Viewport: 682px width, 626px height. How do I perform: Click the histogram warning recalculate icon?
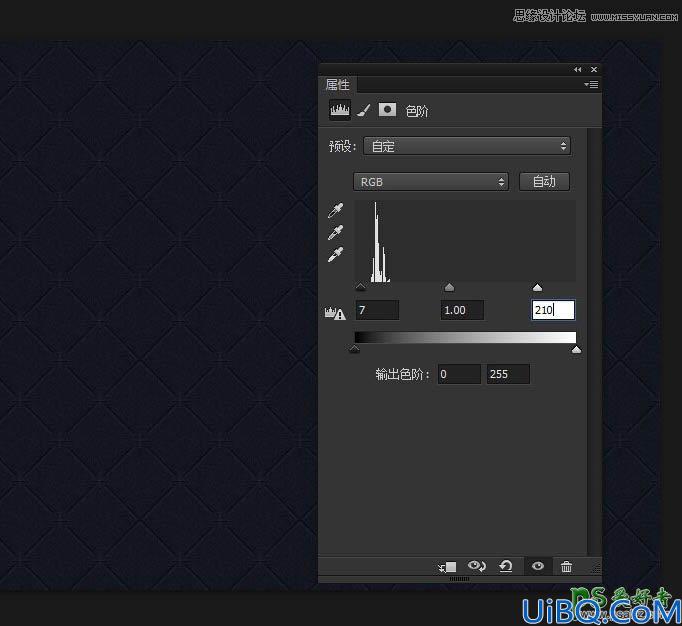(x=335, y=313)
